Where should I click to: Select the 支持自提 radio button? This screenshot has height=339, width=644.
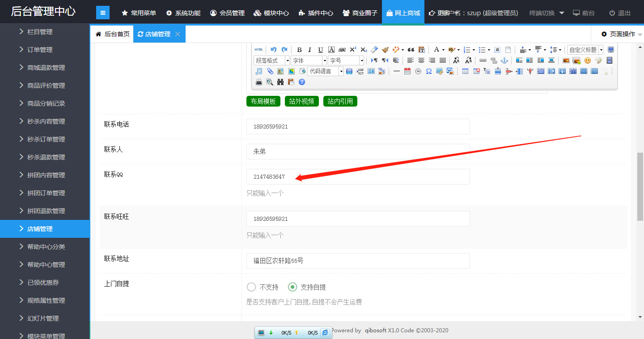tap(292, 287)
